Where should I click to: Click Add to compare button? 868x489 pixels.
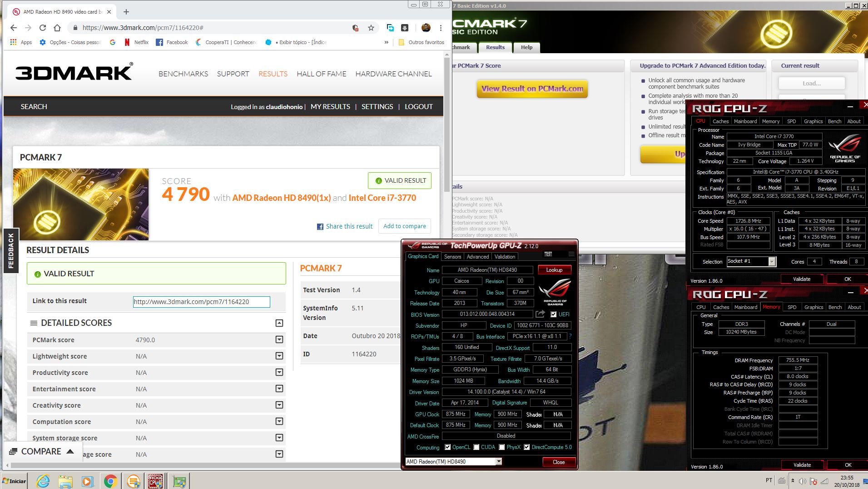(x=404, y=226)
